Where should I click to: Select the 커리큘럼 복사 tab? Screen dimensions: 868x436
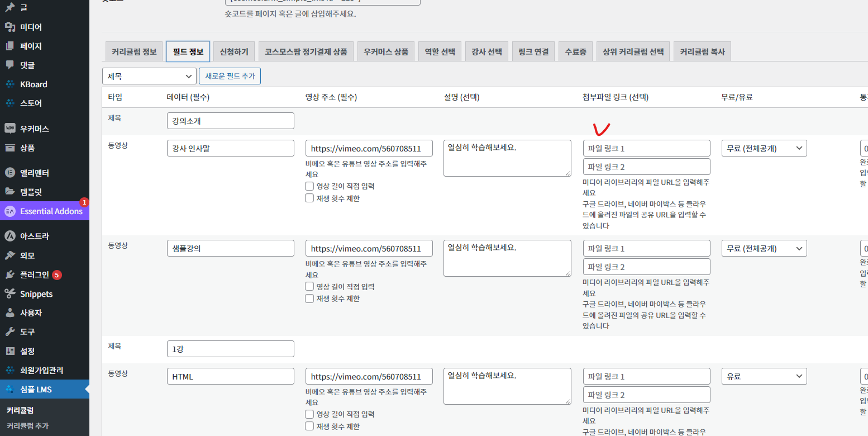(x=702, y=51)
